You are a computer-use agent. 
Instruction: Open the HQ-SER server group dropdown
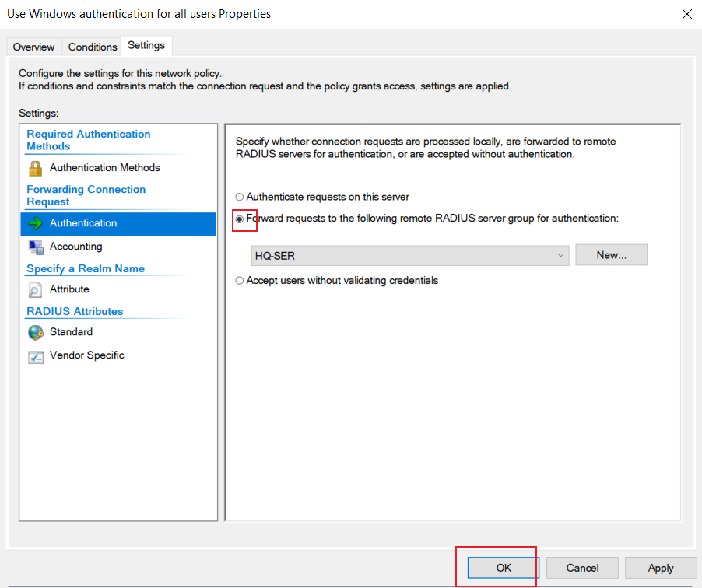[409, 256]
